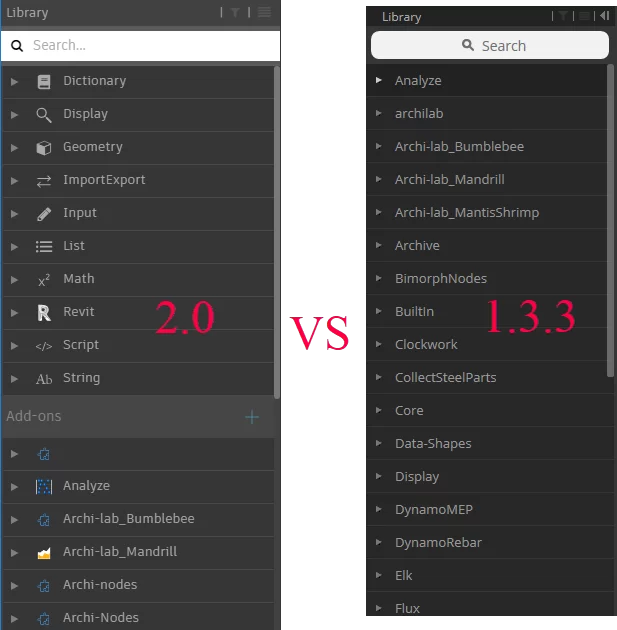617x630 pixels.
Task: Select the Geometry cube icon
Action: click(x=44, y=148)
